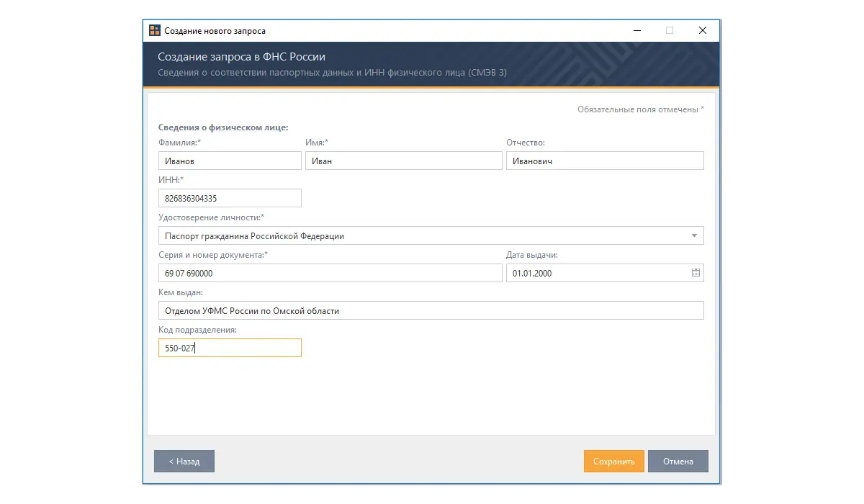
Task: Click the Кем выдан field
Action: pos(431,310)
